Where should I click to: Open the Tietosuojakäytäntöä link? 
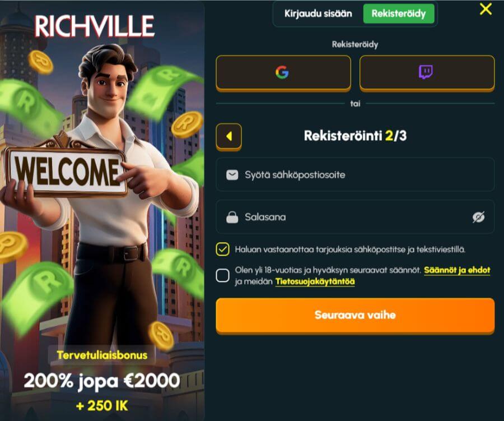(315, 281)
